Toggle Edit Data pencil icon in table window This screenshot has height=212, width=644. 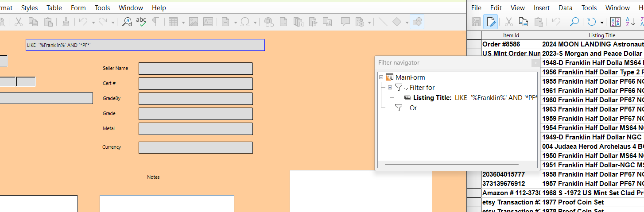(x=490, y=22)
